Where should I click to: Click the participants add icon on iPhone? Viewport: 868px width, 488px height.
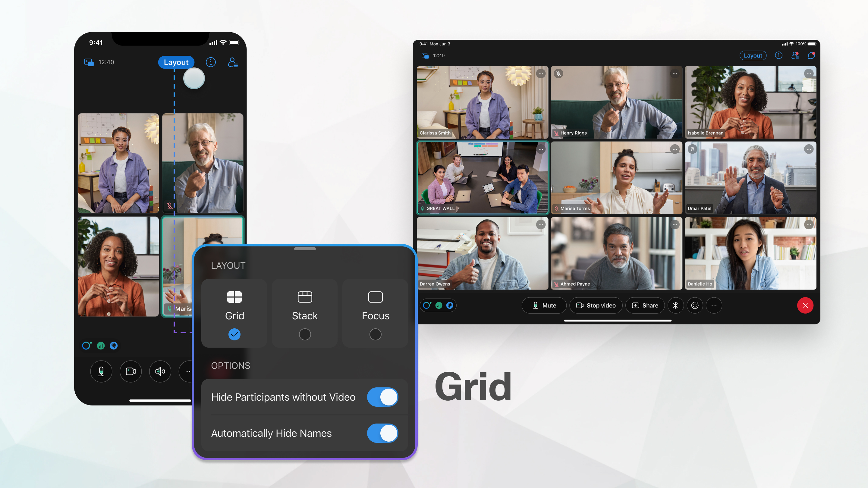coord(234,62)
